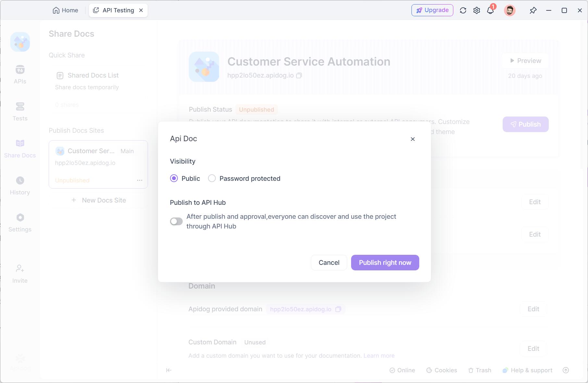Copy the Apidog provided domain link
Viewport: 588px width, 383px height.
coord(338,309)
